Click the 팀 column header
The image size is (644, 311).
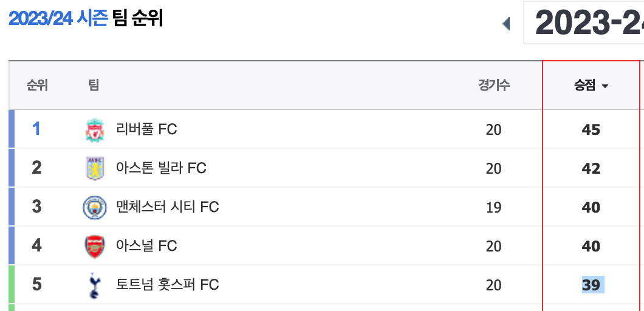[x=94, y=86]
